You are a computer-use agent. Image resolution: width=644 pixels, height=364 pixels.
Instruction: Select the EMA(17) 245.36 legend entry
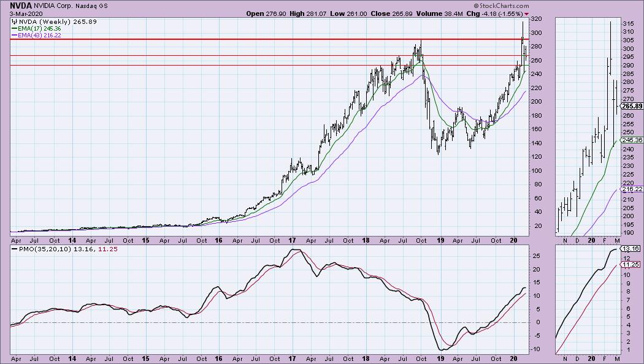tap(37, 29)
